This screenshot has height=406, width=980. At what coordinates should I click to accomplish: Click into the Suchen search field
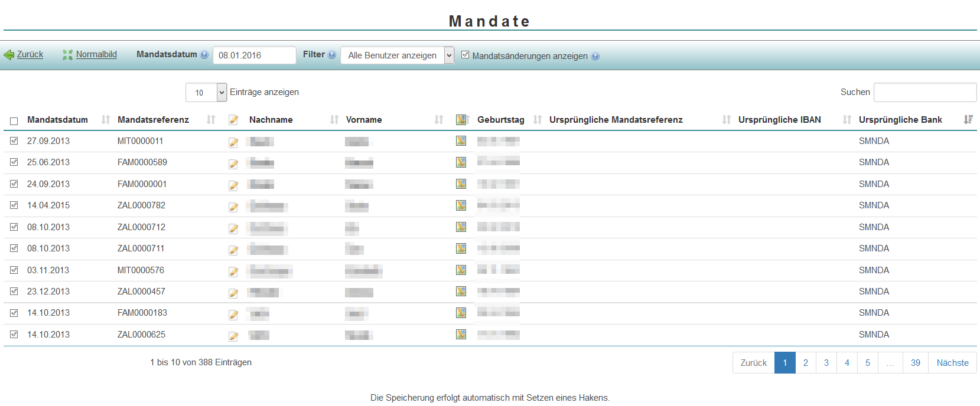(x=924, y=92)
